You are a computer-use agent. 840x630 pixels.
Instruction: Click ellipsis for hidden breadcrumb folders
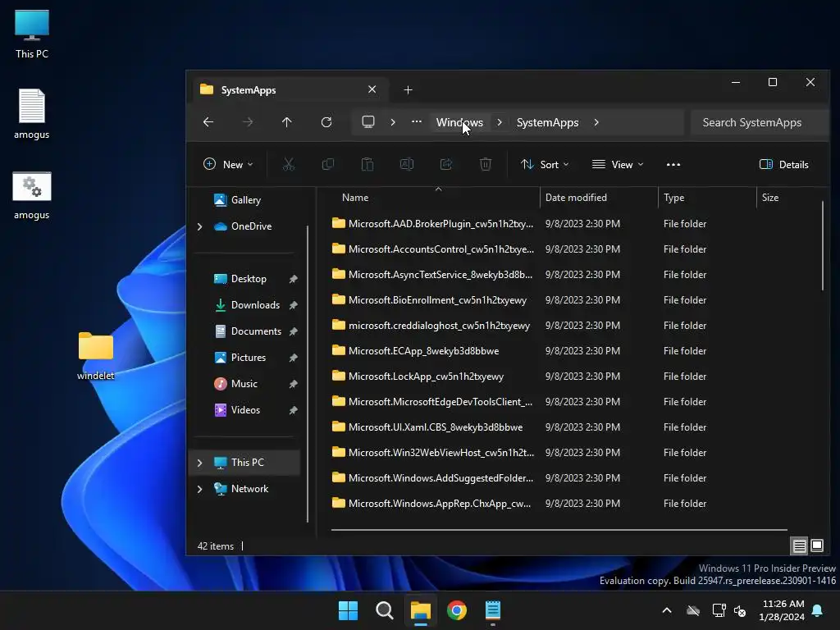pos(416,122)
